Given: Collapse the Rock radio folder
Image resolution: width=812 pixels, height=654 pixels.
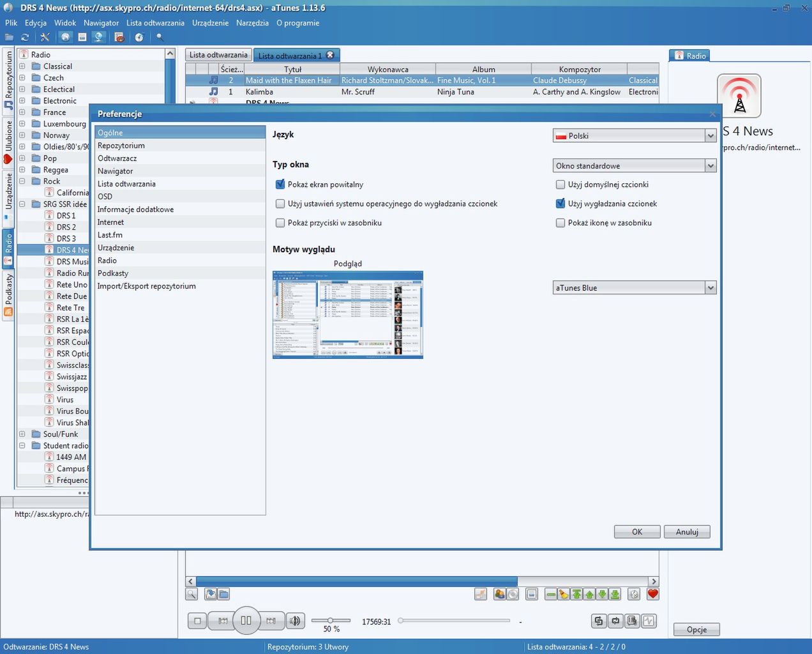Looking at the screenshot, I should [x=22, y=181].
